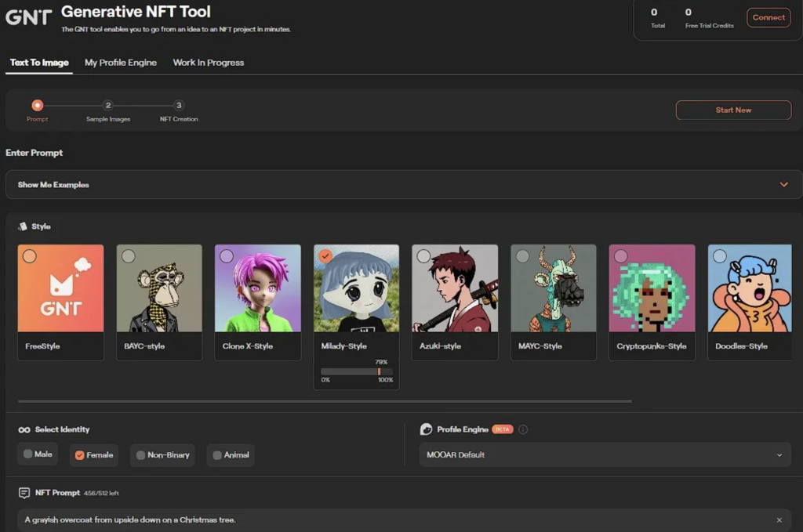Image resolution: width=803 pixels, height=532 pixels.
Task: Click the BETA badge beside Profile Engine
Action: 503,429
